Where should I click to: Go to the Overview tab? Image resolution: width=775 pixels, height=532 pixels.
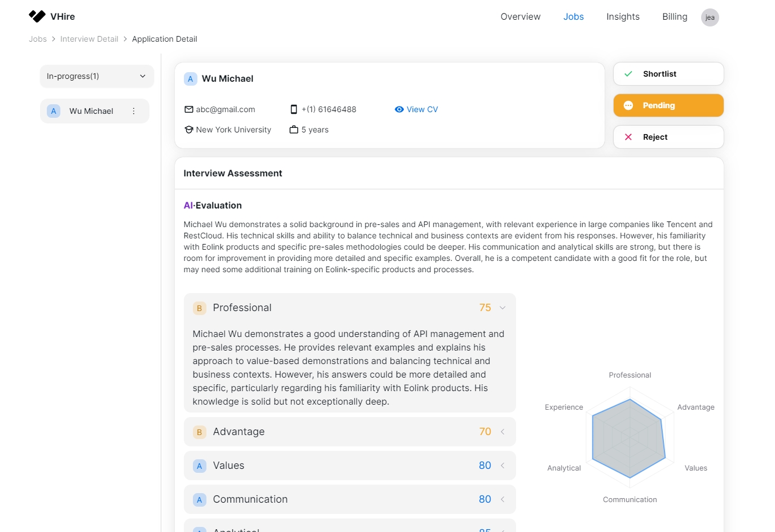point(520,17)
